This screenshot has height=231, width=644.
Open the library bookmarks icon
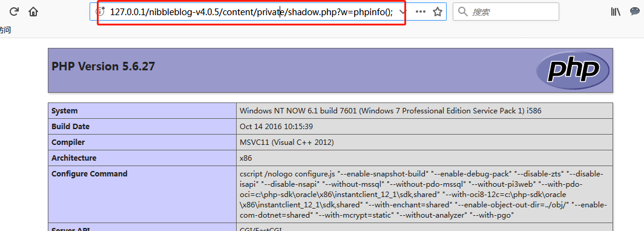pos(616,12)
